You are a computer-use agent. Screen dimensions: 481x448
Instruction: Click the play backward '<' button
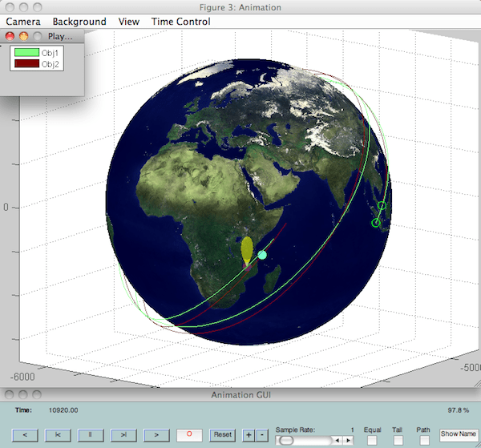[25, 435]
